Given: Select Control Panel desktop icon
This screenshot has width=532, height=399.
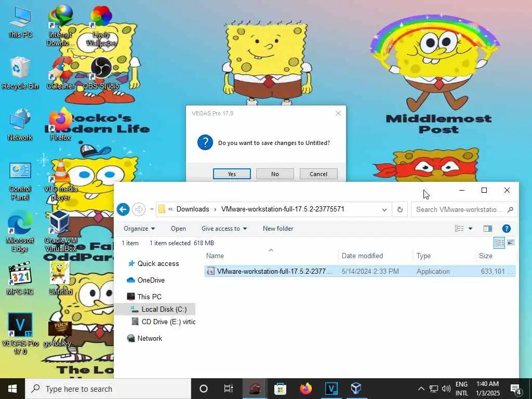Looking at the screenshot, I should click(x=20, y=180).
